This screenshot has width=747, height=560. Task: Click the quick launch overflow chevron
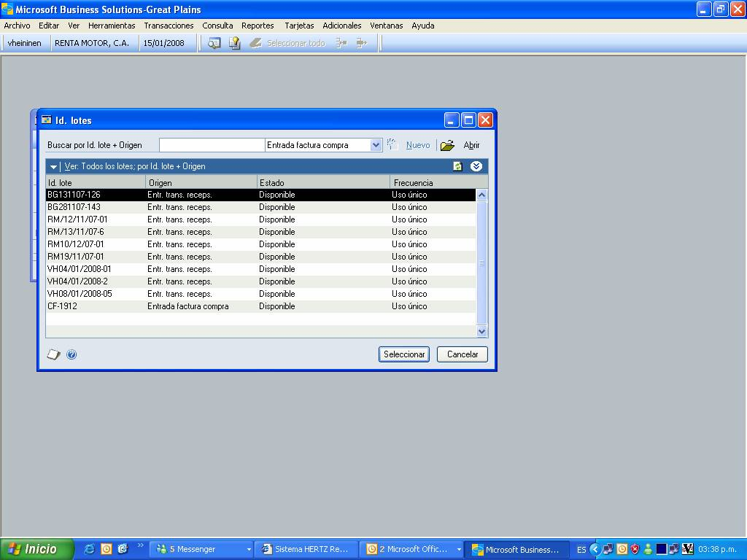[140, 545]
